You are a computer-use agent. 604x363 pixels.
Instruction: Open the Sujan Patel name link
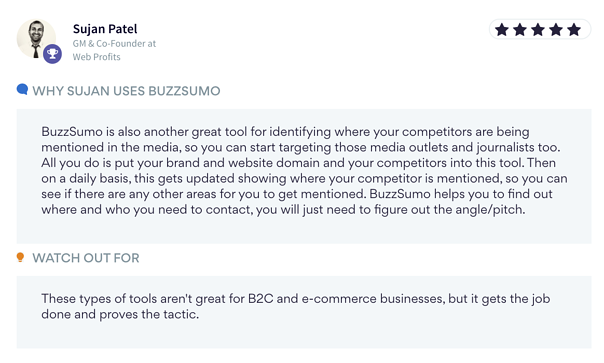pos(105,29)
